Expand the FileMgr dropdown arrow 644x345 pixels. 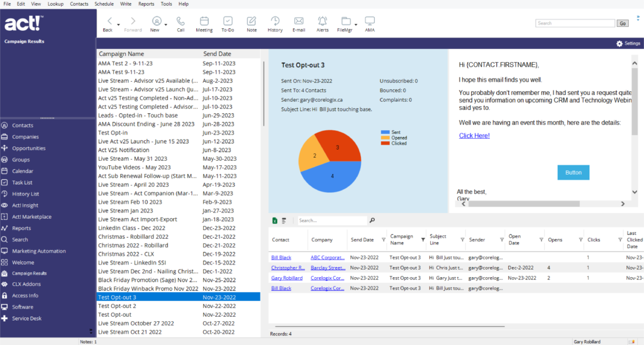[x=356, y=25]
